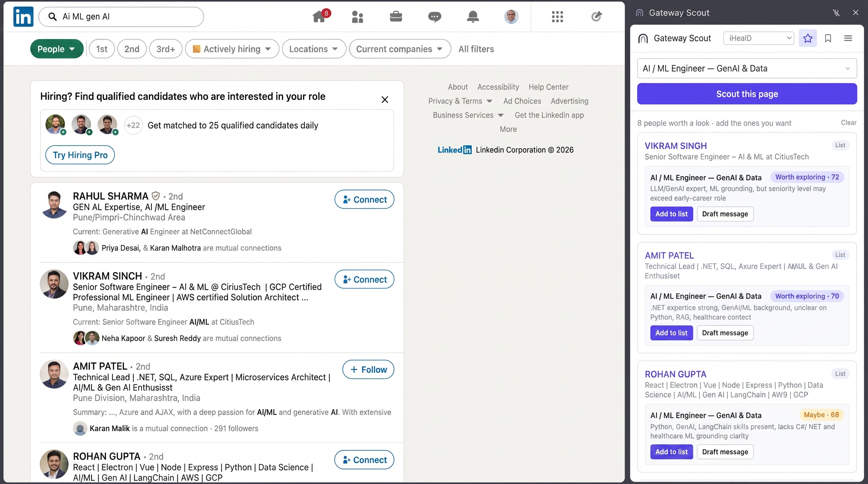This screenshot has width=868, height=484.
Task: Draft message to Amit Patel in Scout
Action: point(725,332)
